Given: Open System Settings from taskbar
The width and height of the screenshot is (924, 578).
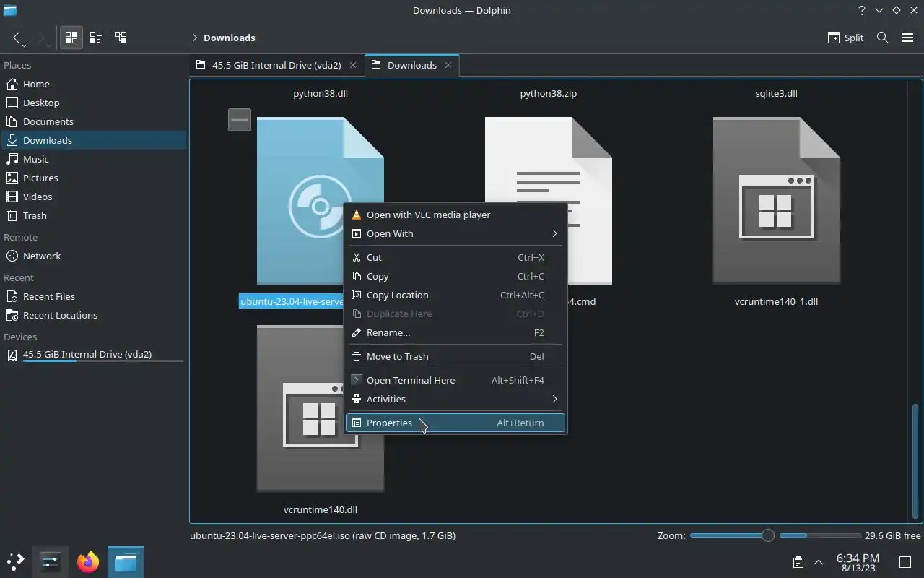Looking at the screenshot, I should point(51,561).
